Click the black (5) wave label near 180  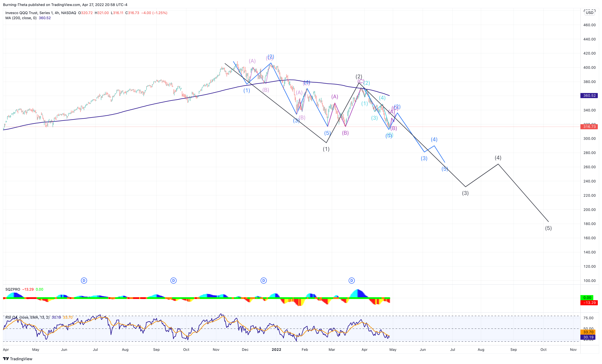click(x=548, y=228)
